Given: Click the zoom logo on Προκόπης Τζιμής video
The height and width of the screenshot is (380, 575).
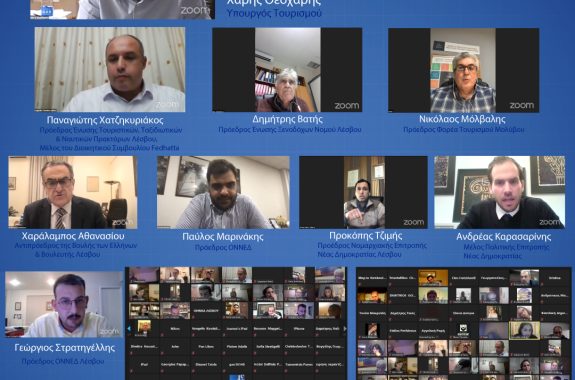Looking at the screenshot, I should [x=414, y=222].
